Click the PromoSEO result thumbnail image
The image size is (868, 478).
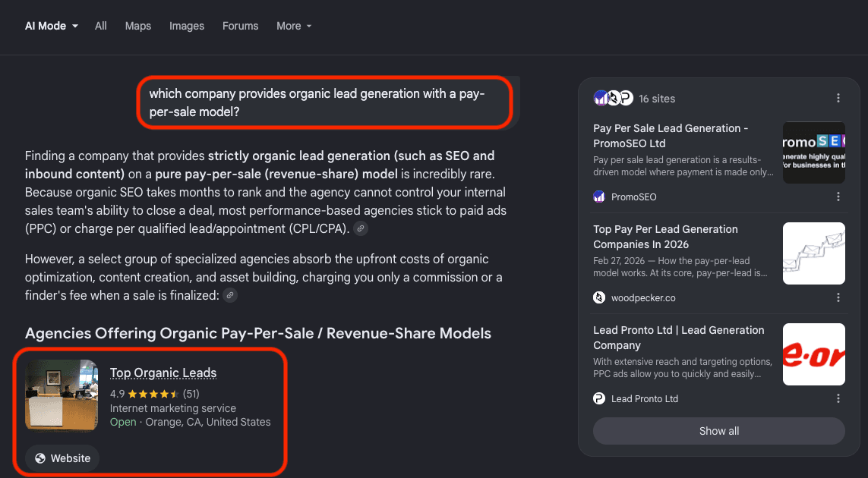tap(814, 153)
